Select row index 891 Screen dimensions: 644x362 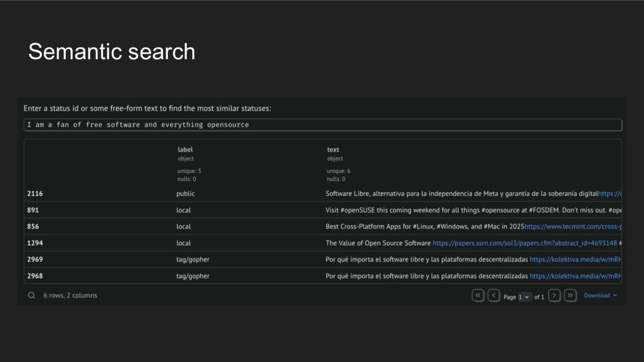[33, 210]
